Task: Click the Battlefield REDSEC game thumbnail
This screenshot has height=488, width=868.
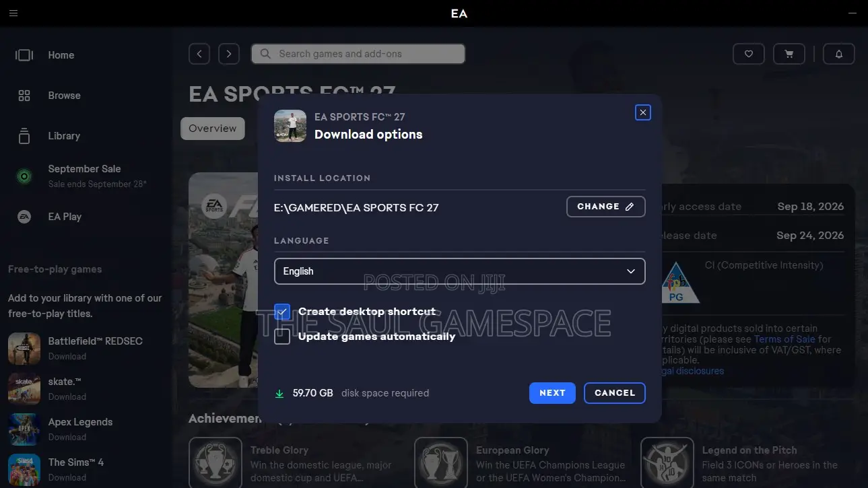Action: pyautogui.click(x=24, y=348)
